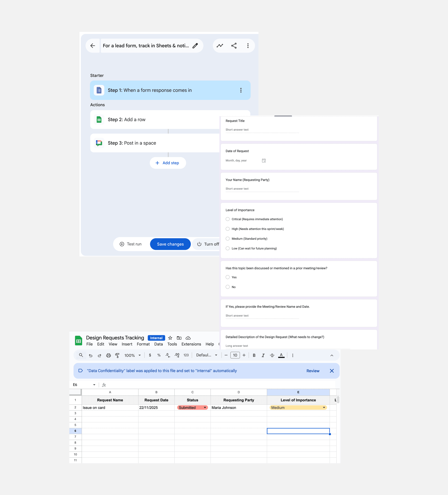Open the activity chart icon next to share
Image resolution: width=448 pixels, height=495 pixels.
pos(220,45)
